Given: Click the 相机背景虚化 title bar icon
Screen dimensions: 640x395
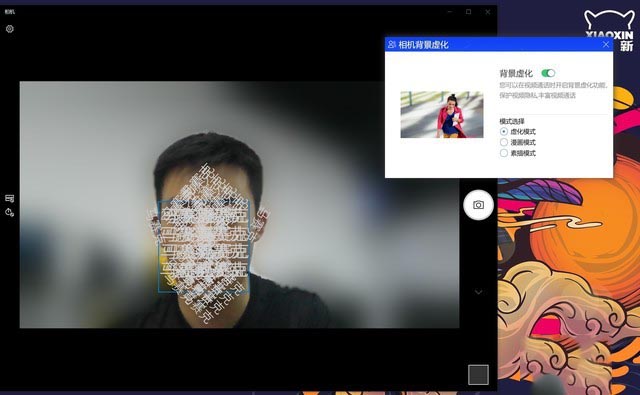Looking at the screenshot, I should click(392, 44).
